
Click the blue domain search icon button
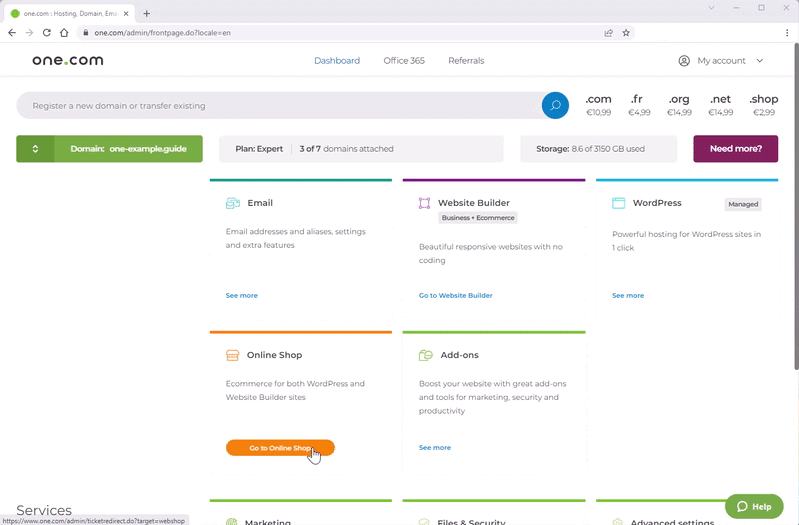(555, 106)
